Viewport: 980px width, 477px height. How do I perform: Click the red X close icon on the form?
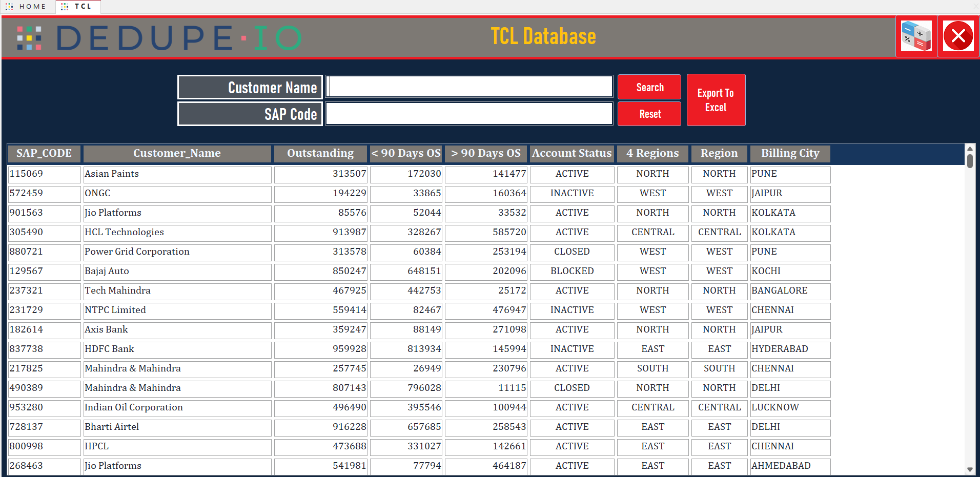[x=958, y=35]
